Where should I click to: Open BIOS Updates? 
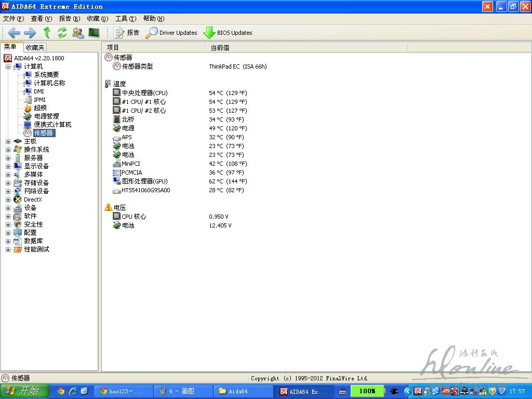click(x=228, y=33)
